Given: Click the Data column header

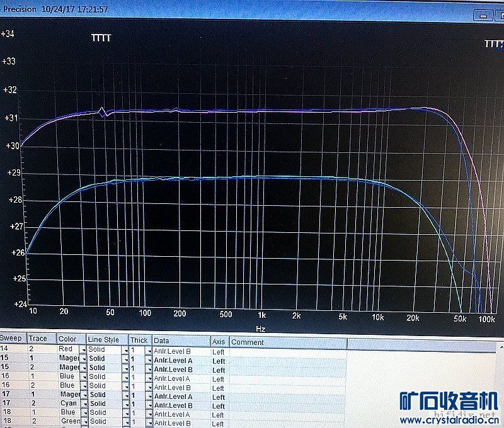Looking at the screenshot, I should point(181,341).
